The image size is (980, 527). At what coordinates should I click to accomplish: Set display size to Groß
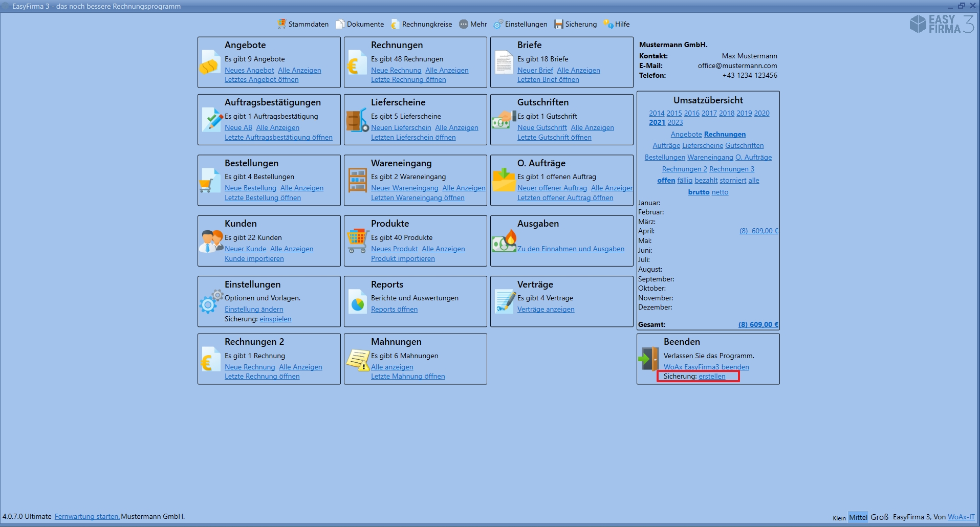coord(879,517)
